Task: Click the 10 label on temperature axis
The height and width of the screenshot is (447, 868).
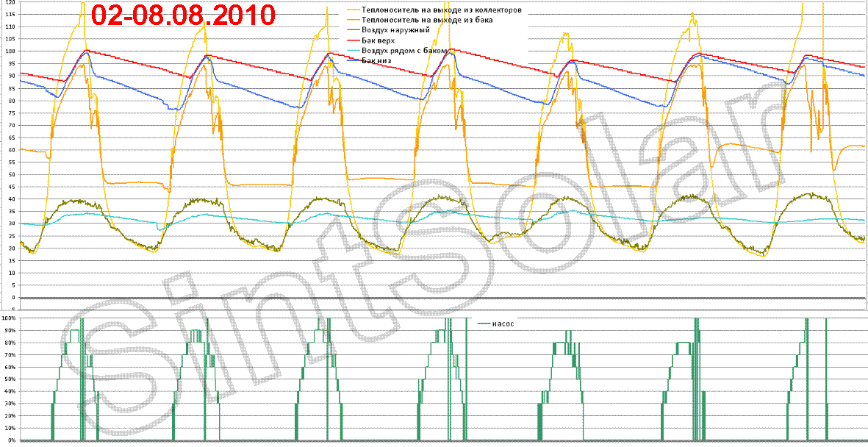Action: [12, 273]
